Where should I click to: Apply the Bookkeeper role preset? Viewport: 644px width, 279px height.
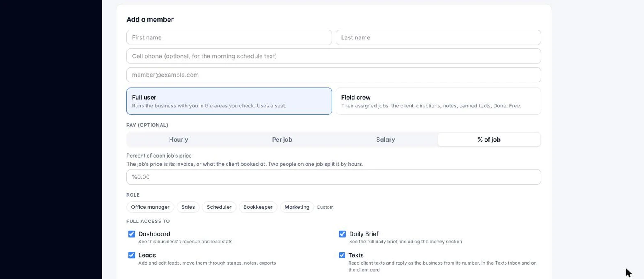coord(258,207)
